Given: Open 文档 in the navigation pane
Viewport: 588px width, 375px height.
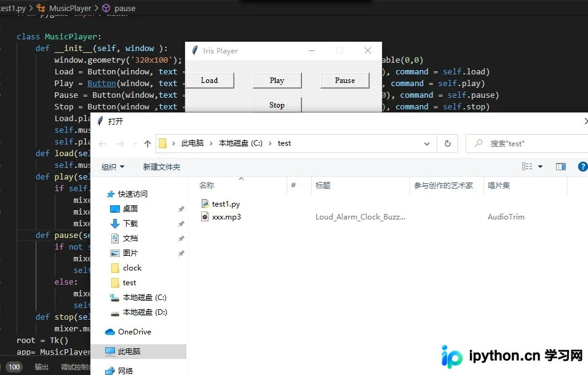Looking at the screenshot, I should point(130,239).
